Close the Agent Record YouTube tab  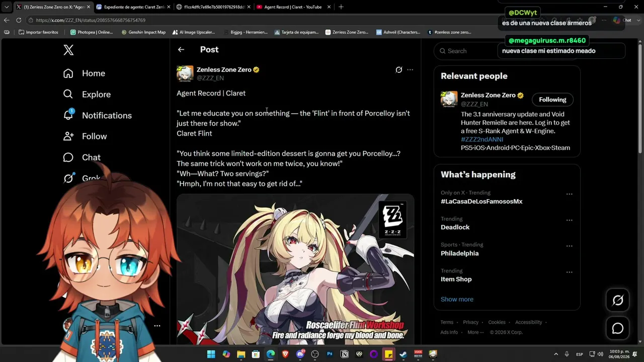click(x=329, y=7)
